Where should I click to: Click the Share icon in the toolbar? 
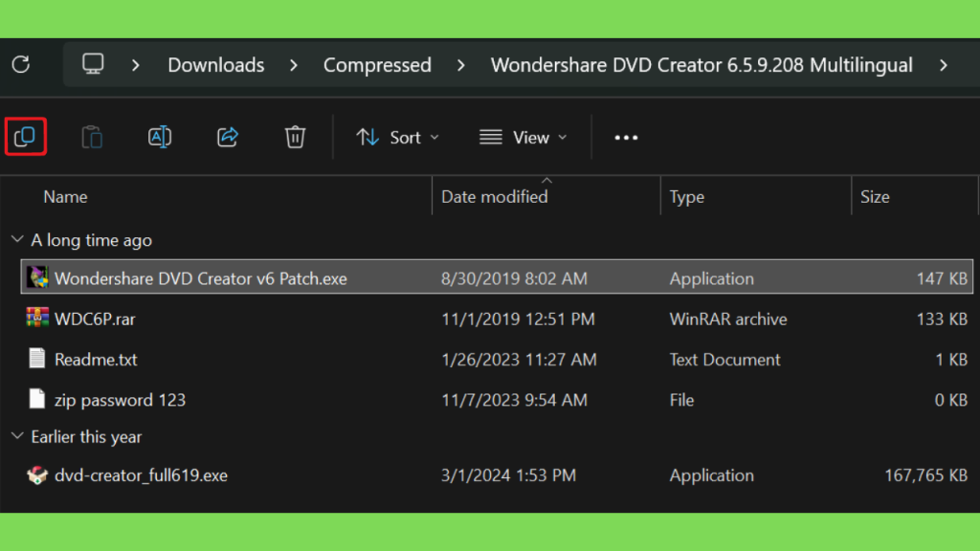tap(228, 137)
